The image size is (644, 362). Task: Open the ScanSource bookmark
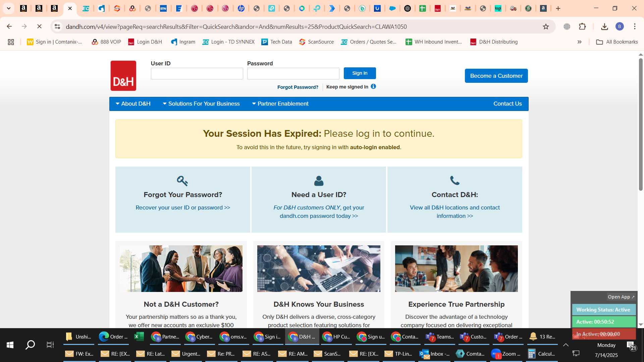click(316, 42)
